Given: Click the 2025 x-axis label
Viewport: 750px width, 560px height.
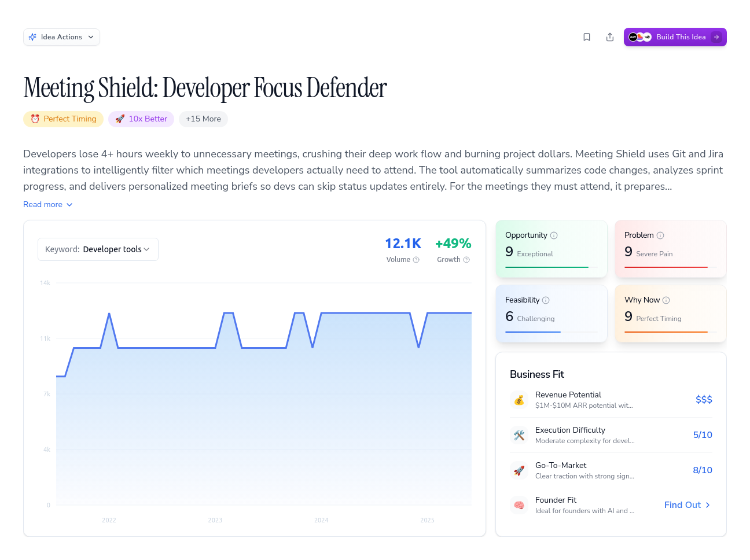Looking at the screenshot, I should 427,520.
